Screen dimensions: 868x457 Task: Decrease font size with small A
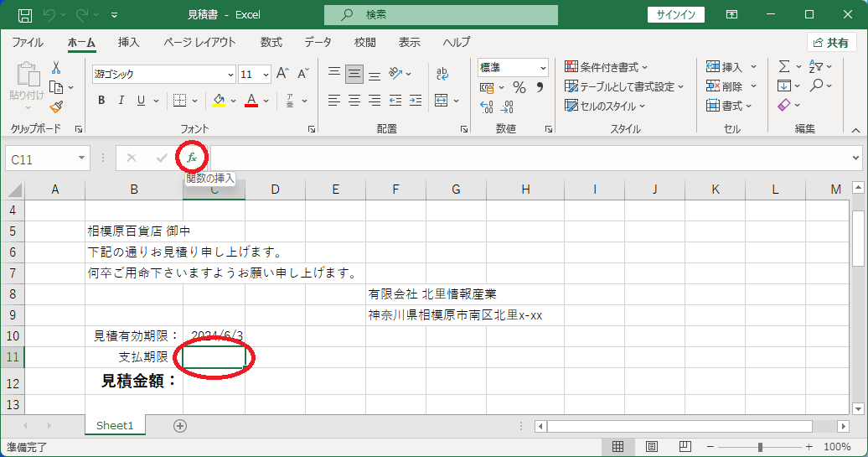302,74
